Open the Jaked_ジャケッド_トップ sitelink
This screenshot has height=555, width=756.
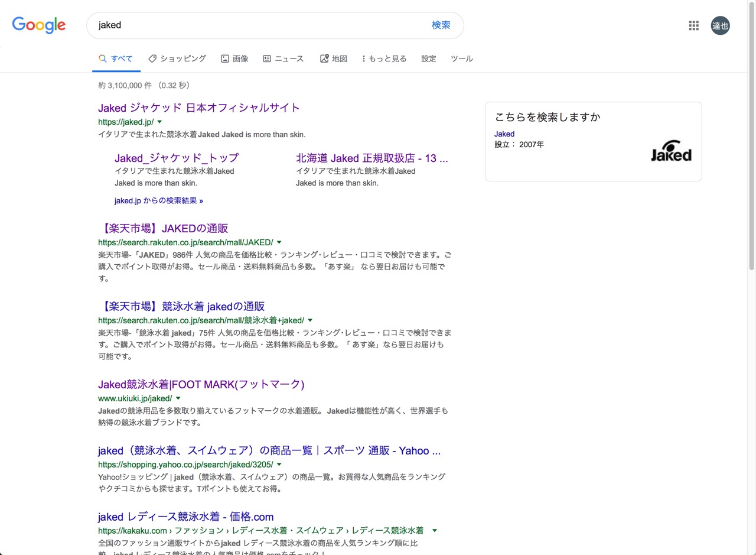click(177, 158)
